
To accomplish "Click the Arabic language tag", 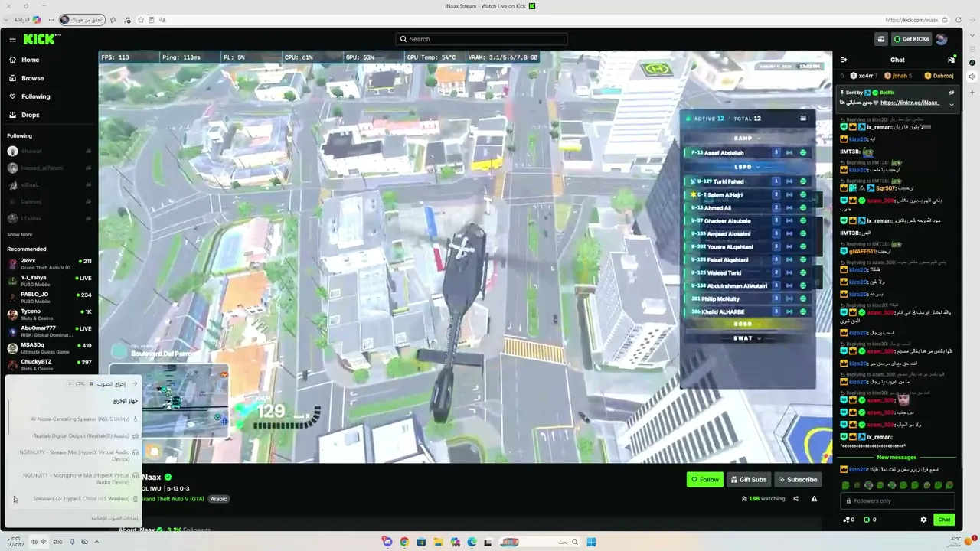I will coord(219,499).
